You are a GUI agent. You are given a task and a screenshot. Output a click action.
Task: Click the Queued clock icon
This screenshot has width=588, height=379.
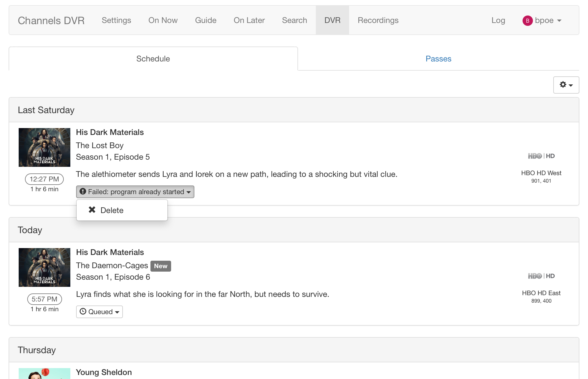click(83, 312)
